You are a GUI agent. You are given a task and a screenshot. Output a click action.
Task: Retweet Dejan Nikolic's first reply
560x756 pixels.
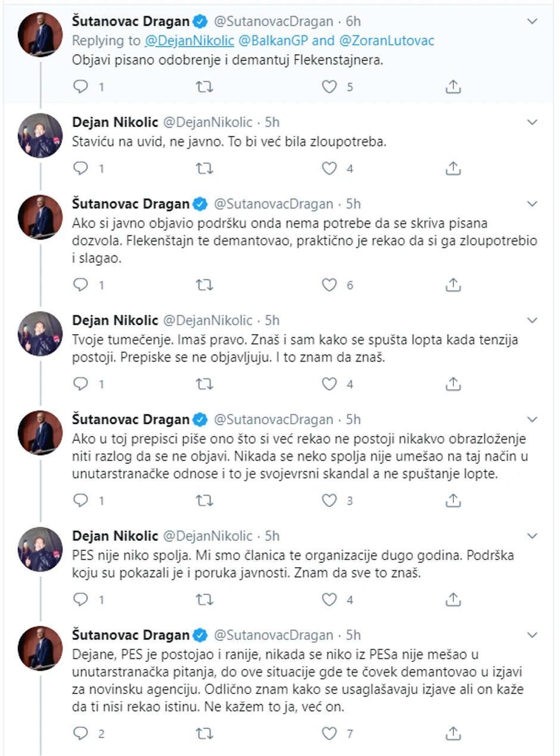(205, 169)
